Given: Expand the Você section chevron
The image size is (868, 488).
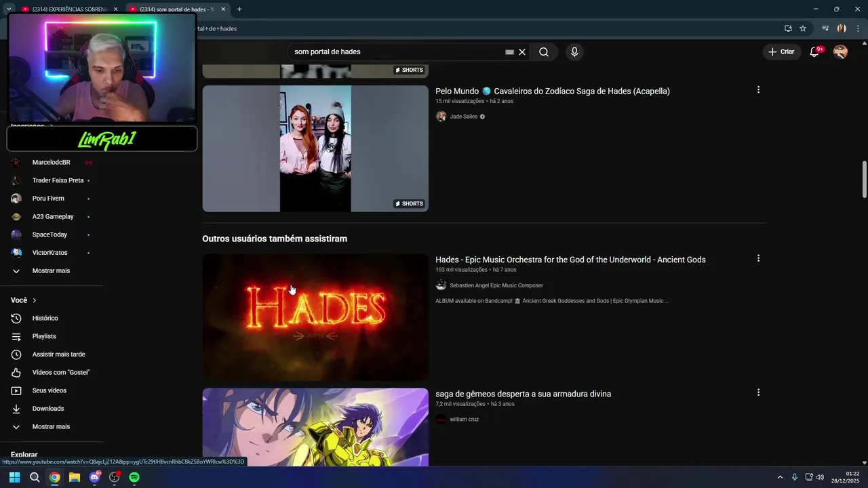Looking at the screenshot, I should (35, 300).
